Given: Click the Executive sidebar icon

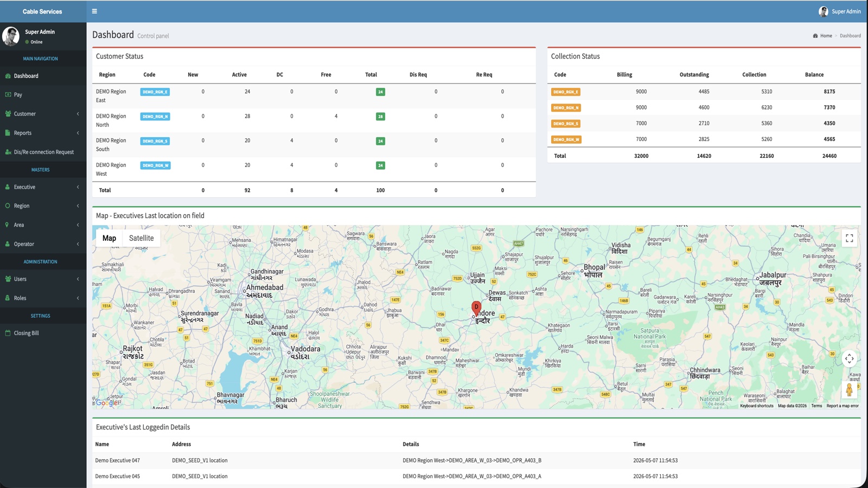Looking at the screenshot, I should (x=8, y=187).
